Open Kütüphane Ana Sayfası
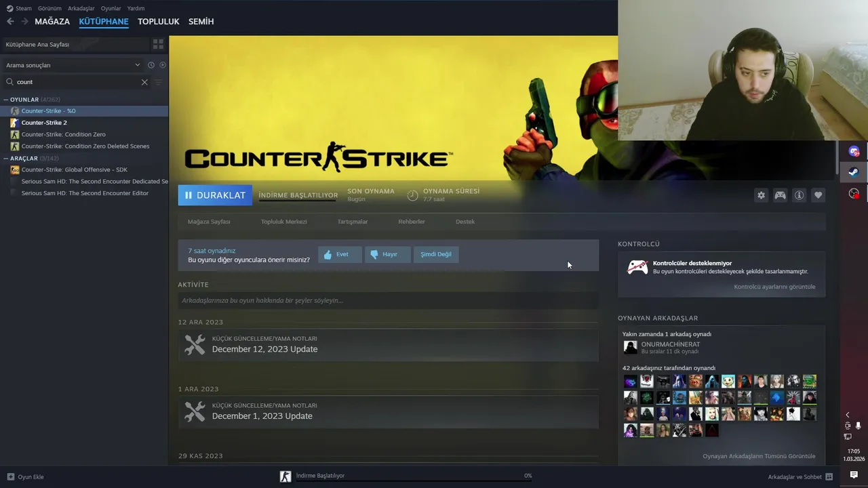The width and height of the screenshot is (868, 488). coord(75,44)
